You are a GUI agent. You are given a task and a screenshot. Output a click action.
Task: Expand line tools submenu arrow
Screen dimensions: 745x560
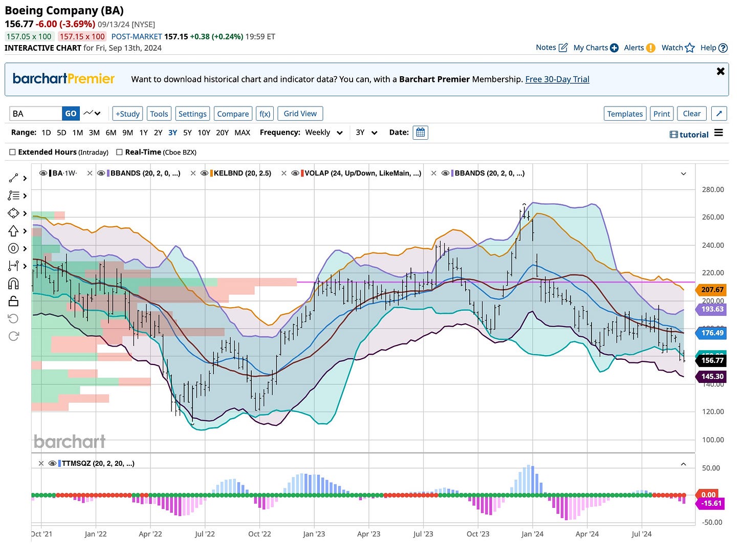click(x=25, y=179)
